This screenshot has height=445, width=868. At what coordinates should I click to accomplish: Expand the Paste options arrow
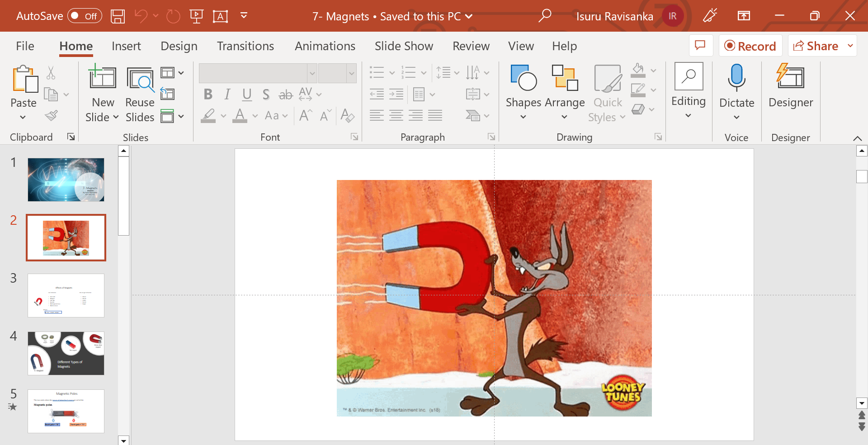[23, 118]
